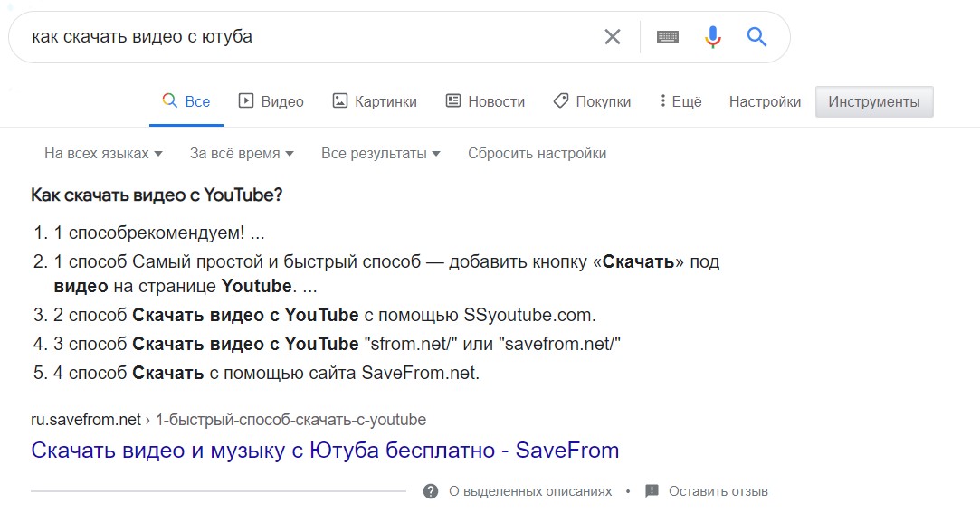
Task: Expand the Ещё more options menu
Action: click(x=680, y=101)
